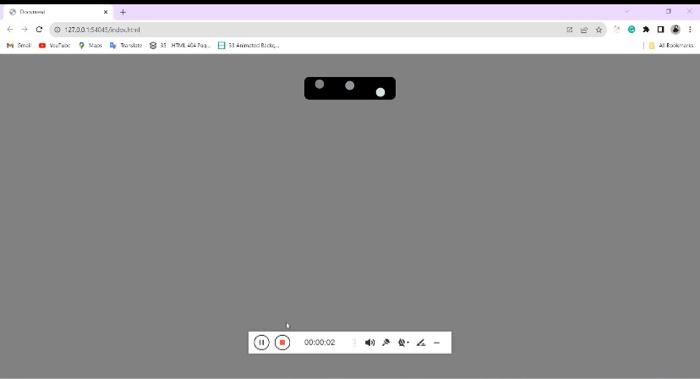
Task: Open the webcam disabled dropdown in recorder bar
Action: [x=403, y=342]
